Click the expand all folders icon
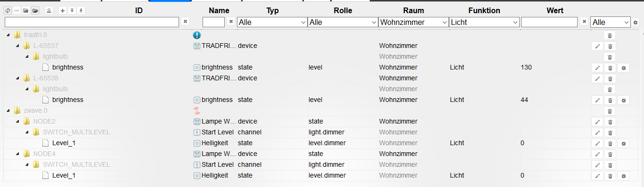The height and width of the screenshot is (187, 644). tap(35, 10)
